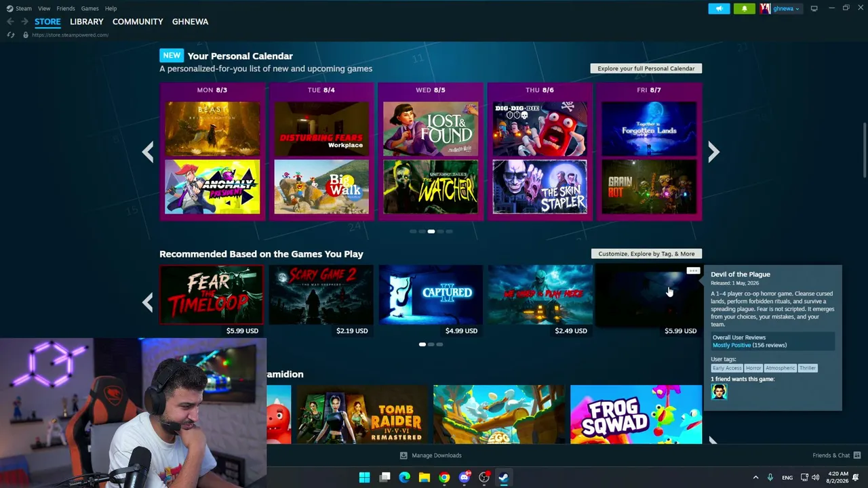The height and width of the screenshot is (488, 868).
Task: Select the Thriller user tag
Action: [x=808, y=368]
